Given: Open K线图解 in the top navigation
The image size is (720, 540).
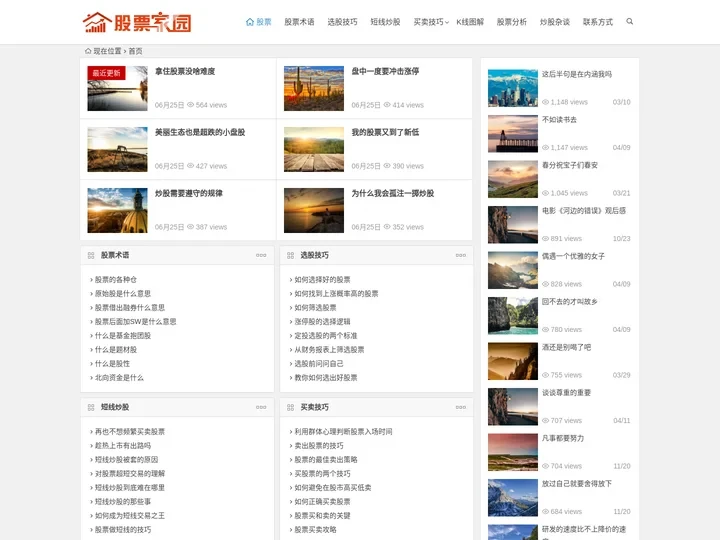Looking at the screenshot, I should (470, 22).
